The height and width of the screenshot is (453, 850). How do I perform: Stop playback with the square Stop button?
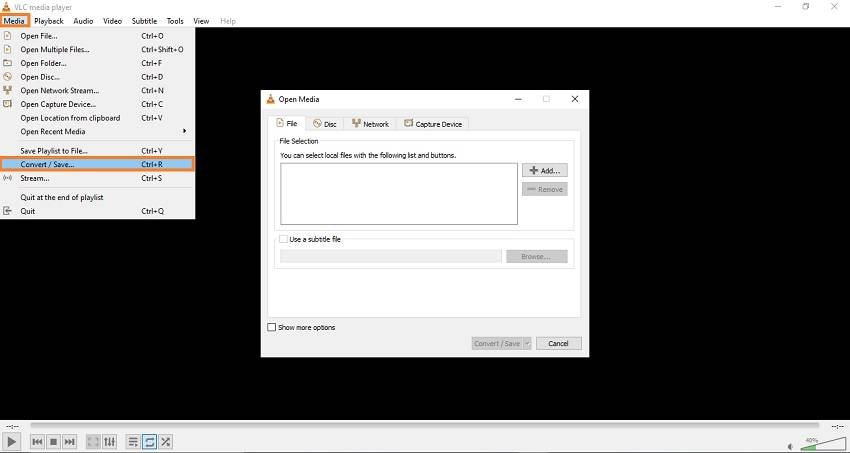[x=53, y=442]
